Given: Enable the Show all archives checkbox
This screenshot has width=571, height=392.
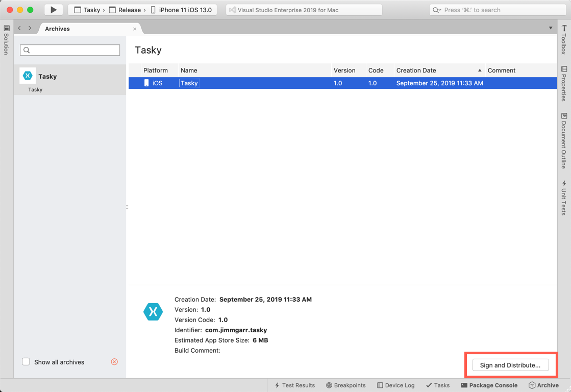Looking at the screenshot, I should click(x=26, y=361).
